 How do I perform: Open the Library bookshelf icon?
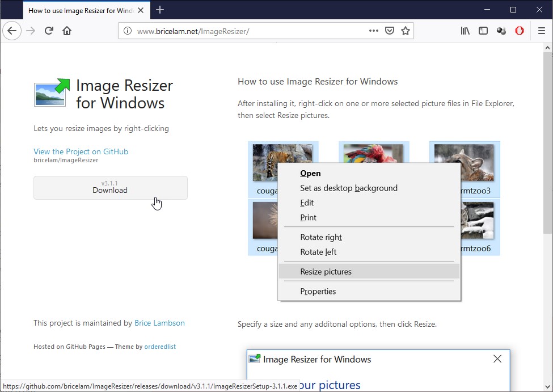(x=465, y=31)
